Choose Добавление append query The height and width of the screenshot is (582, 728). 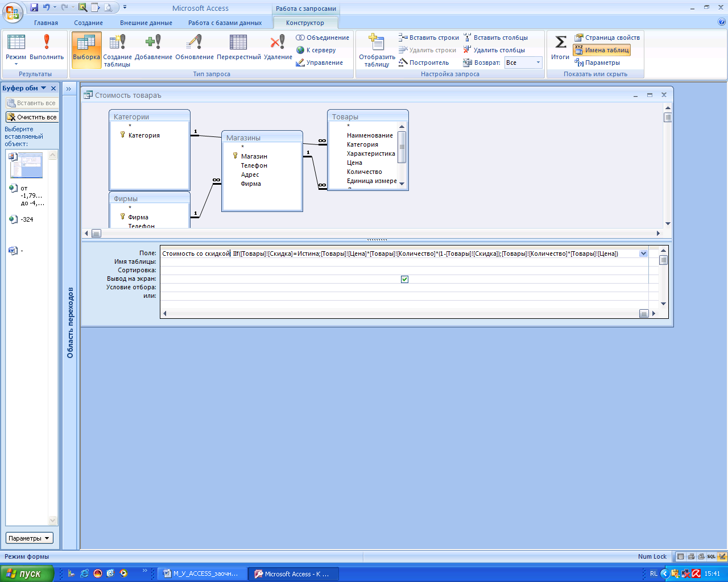[154, 47]
